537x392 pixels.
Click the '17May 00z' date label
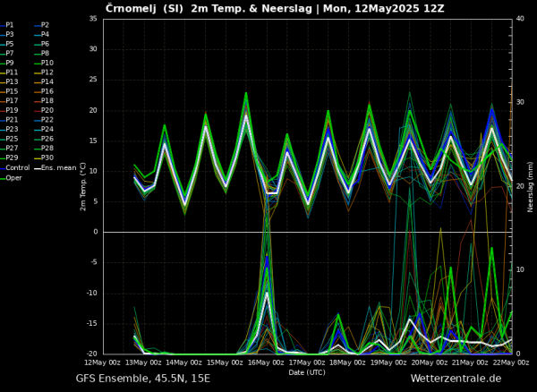tap(307, 362)
